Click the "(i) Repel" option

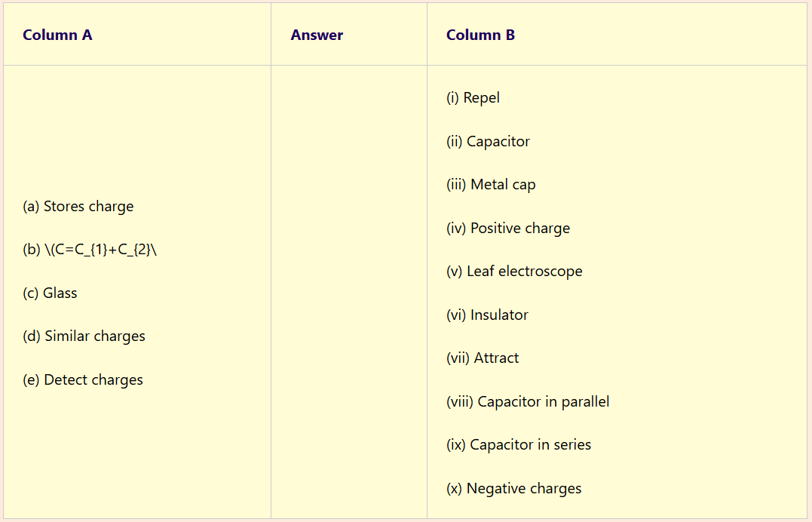(473, 98)
